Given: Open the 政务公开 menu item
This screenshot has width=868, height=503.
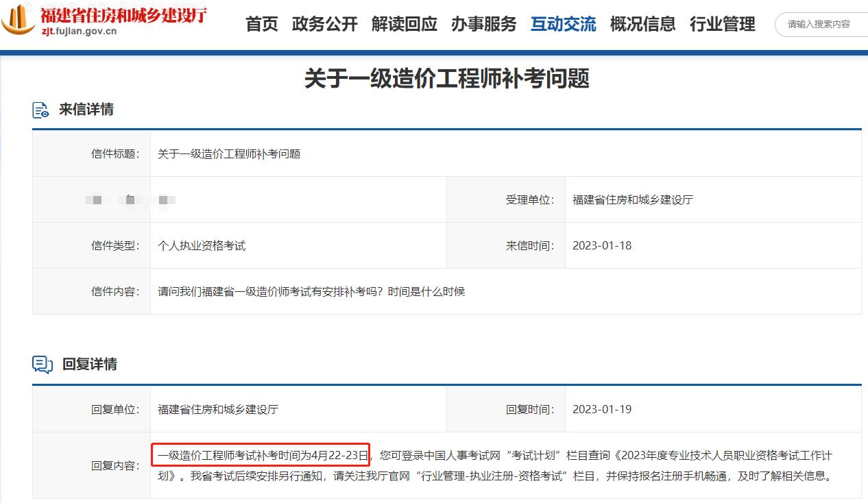Looking at the screenshot, I should [324, 24].
